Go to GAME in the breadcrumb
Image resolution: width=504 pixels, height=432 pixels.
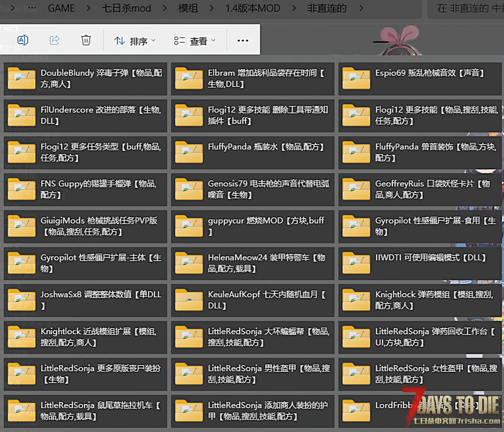click(61, 8)
